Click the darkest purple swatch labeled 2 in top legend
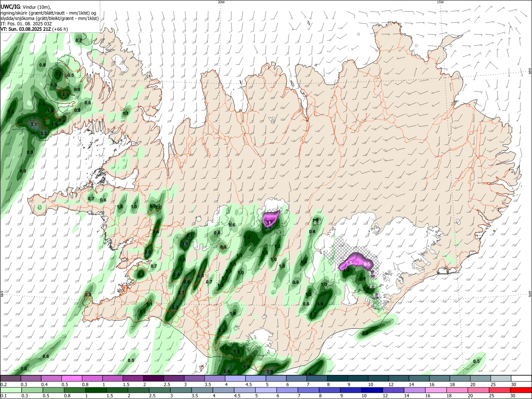 [153, 378]
